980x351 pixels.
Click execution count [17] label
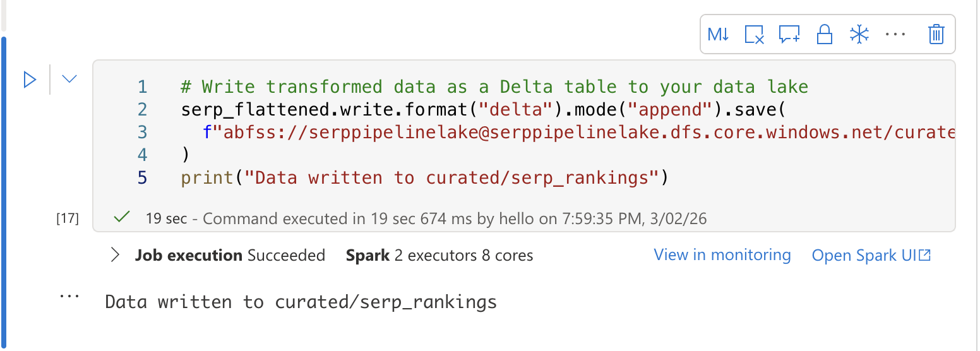click(68, 219)
